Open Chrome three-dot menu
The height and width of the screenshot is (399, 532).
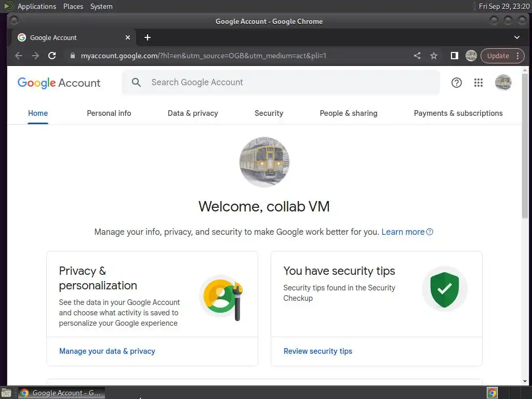518,56
